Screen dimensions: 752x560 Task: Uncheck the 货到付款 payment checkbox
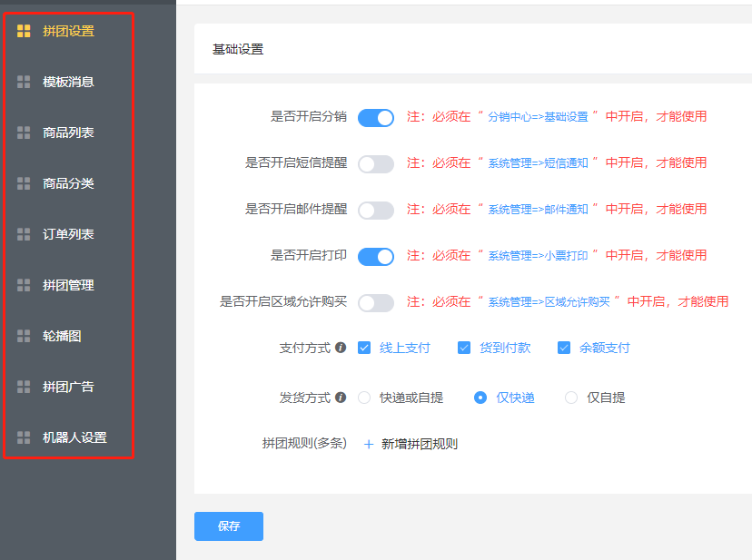pyautogui.click(x=464, y=348)
